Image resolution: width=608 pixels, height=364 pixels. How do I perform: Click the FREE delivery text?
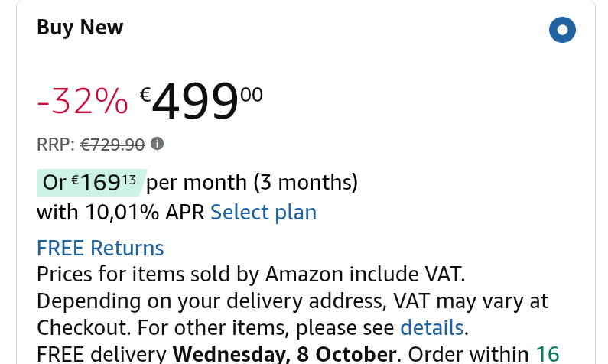coord(102,355)
